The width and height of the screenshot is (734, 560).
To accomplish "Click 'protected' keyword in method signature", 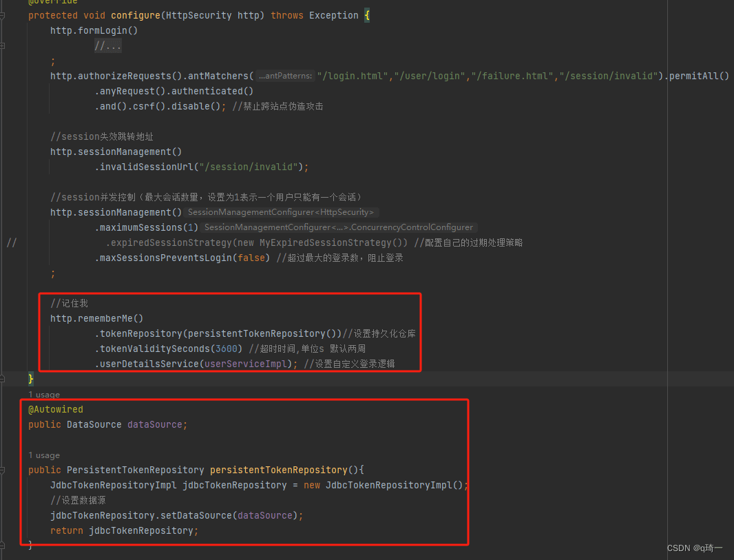I will 53,15.
